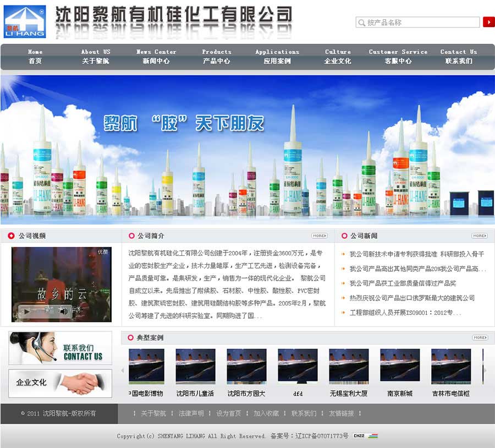Viewport: 495px width, 448px height.
Task: Open news item 我公司产品获工业部质量信得过产品奖
Action: [403, 283]
